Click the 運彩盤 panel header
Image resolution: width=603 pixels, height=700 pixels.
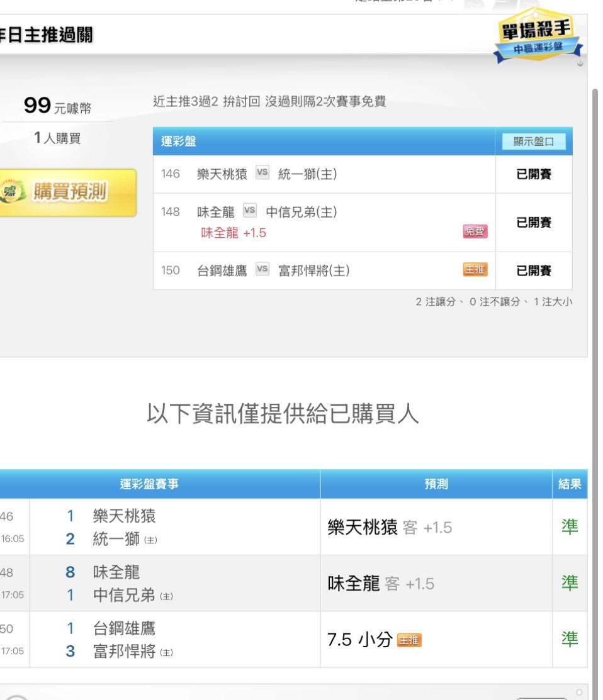(x=324, y=142)
